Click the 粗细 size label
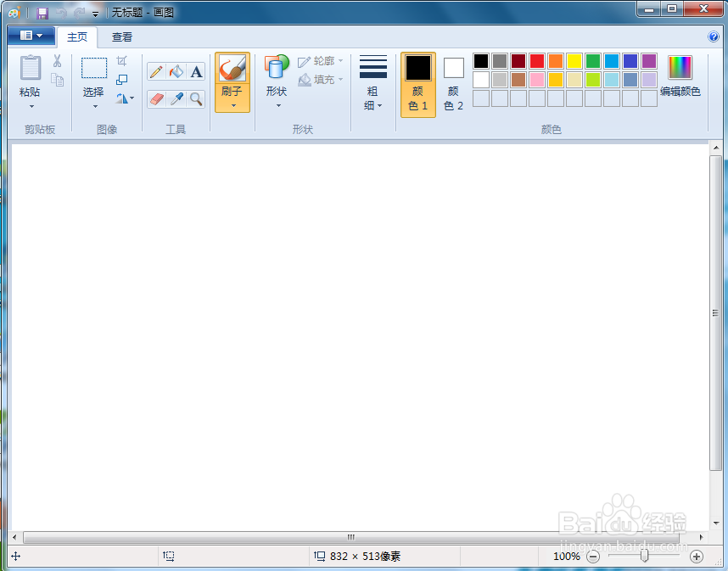The image size is (728, 571). (372, 98)
